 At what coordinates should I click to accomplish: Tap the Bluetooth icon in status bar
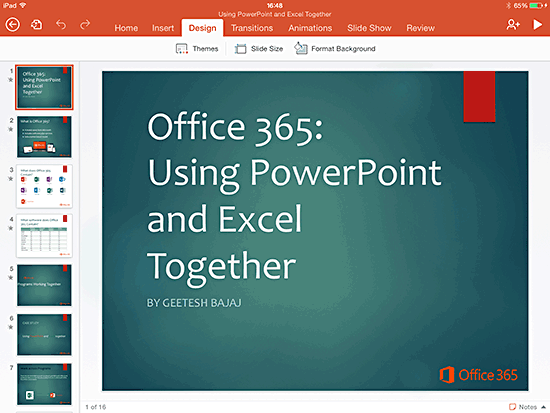pos(508,5)
